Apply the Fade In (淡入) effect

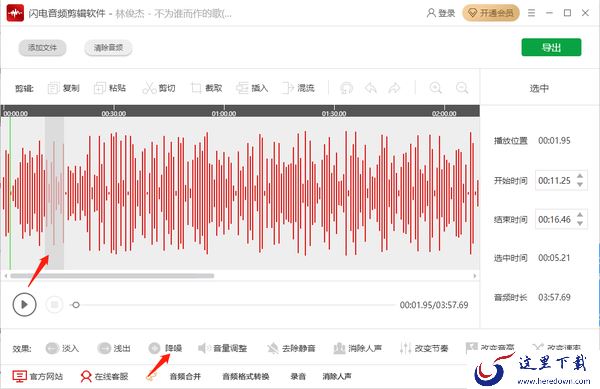62,348
